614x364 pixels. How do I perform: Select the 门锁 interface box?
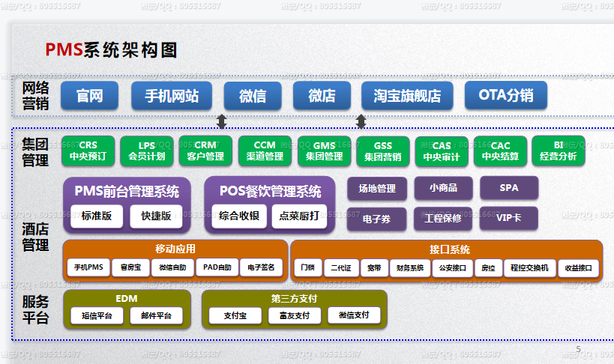click(x=308, y=267)
